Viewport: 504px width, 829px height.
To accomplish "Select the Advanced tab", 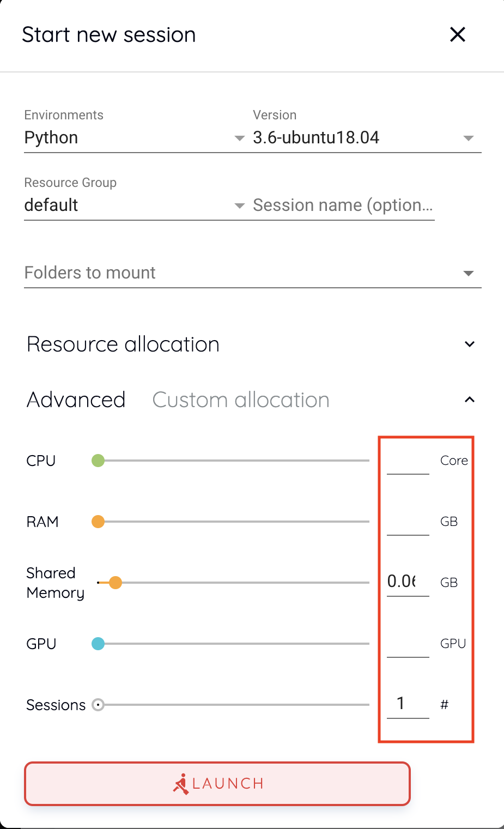I will (75, 400).
